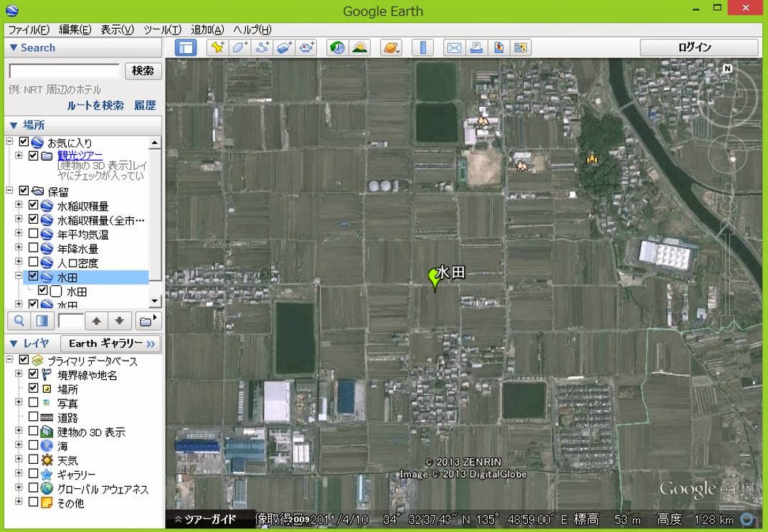This screenshot has width=768, height=532.
Task: Enable the 写真 layer checkbox
Action: pos(33,402)
